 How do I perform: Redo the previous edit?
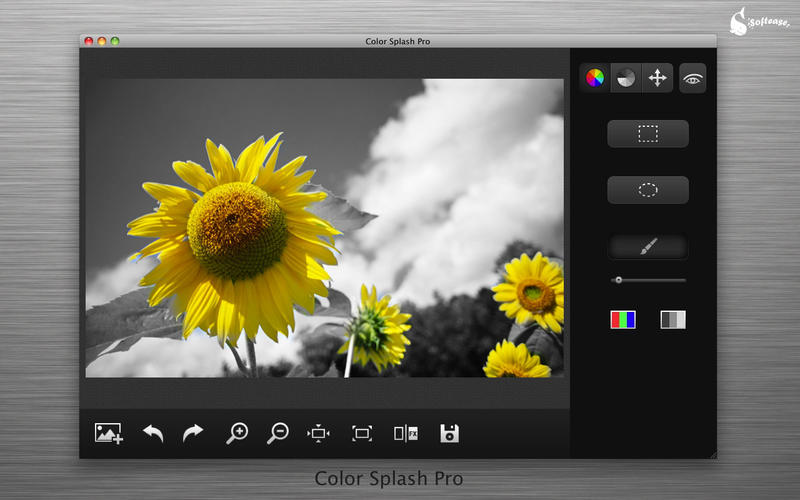[193, 433]
